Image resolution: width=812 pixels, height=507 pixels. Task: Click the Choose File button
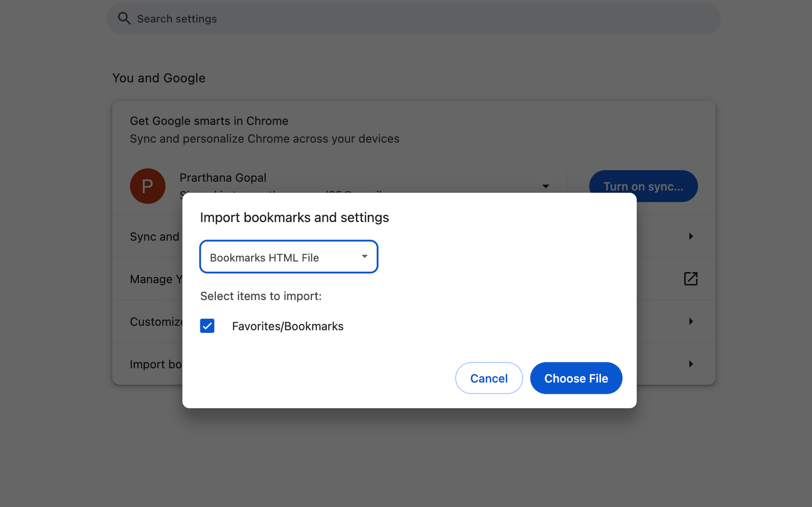point(576,378)
